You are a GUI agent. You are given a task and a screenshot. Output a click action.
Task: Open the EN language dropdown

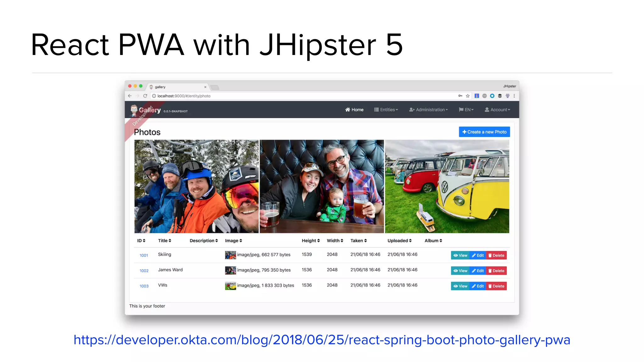click(x=466, y=110)
